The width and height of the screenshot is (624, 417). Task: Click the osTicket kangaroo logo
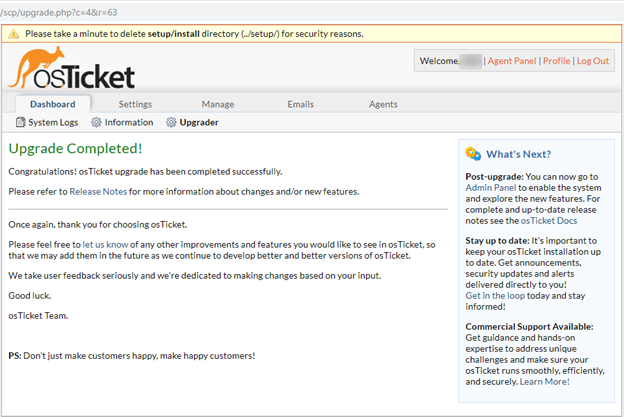coord(70,71)
